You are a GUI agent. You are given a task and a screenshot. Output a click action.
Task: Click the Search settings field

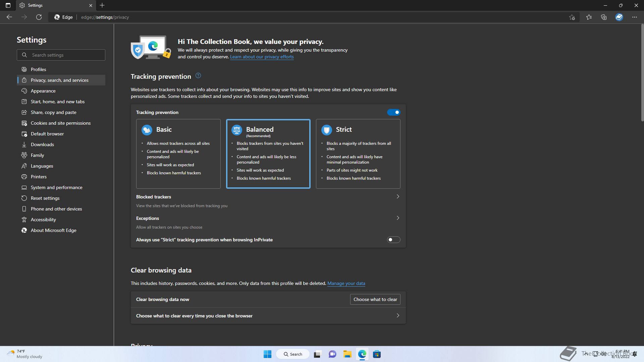coord(61,55)
